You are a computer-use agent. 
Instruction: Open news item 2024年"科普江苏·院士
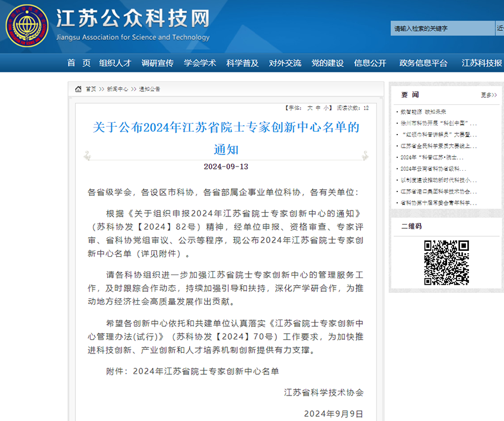[432, 157]
